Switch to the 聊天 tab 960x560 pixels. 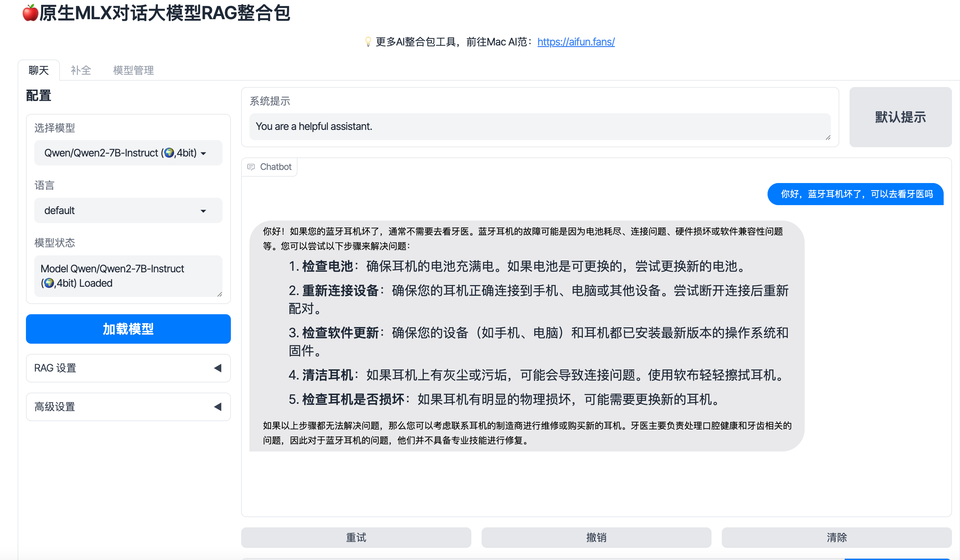tap(39, 70)
